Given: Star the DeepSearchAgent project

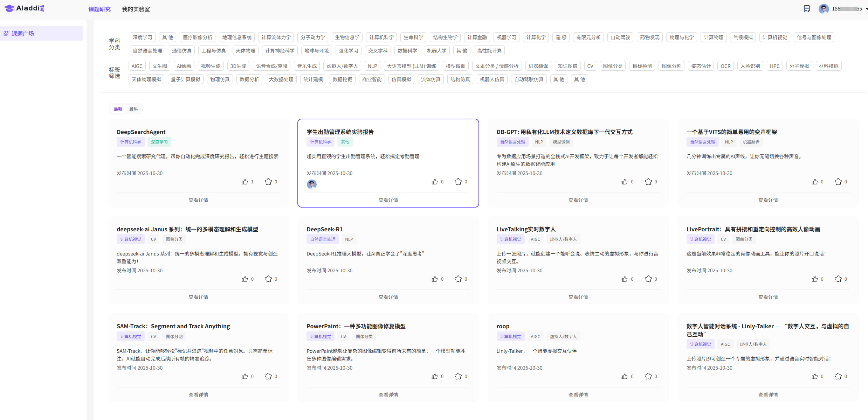Looking at the screenshot, I should pos(268,182).
